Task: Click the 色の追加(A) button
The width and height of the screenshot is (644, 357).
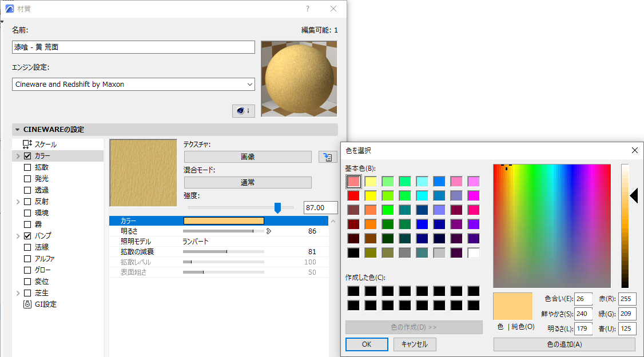Action: click(x=566, y=344)
